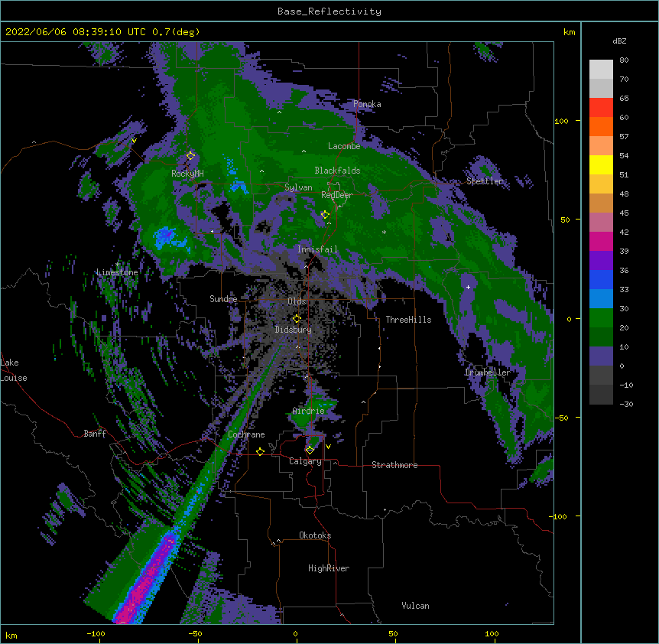Click the Okotoks city label
The image size is (659, 644).
(x=315, y=535)
